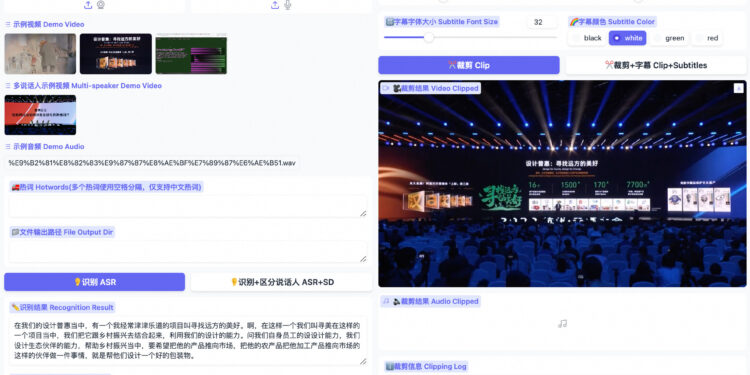Screen dimensions: 750x375
Task: Open the first demo video thumbnail
Action: (x=40, y=54)
